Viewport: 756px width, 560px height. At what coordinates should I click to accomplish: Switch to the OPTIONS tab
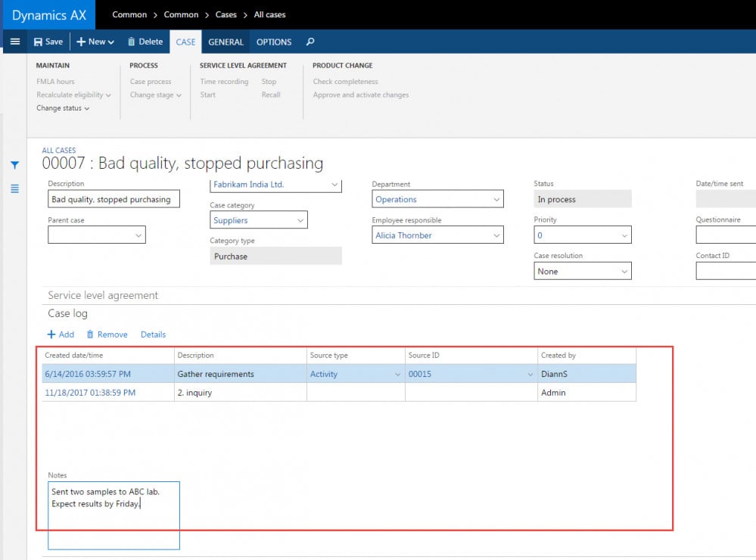tap(274, 42)
